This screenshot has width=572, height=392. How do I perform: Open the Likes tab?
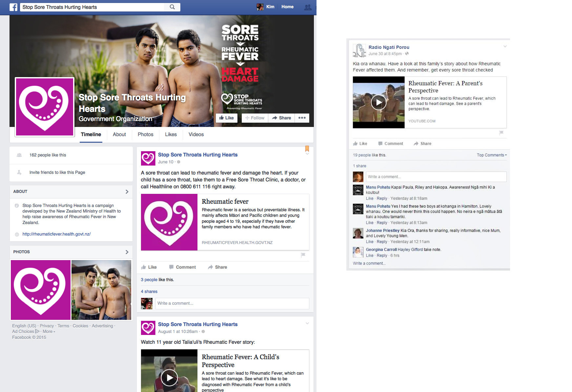[x=171, y=134]
